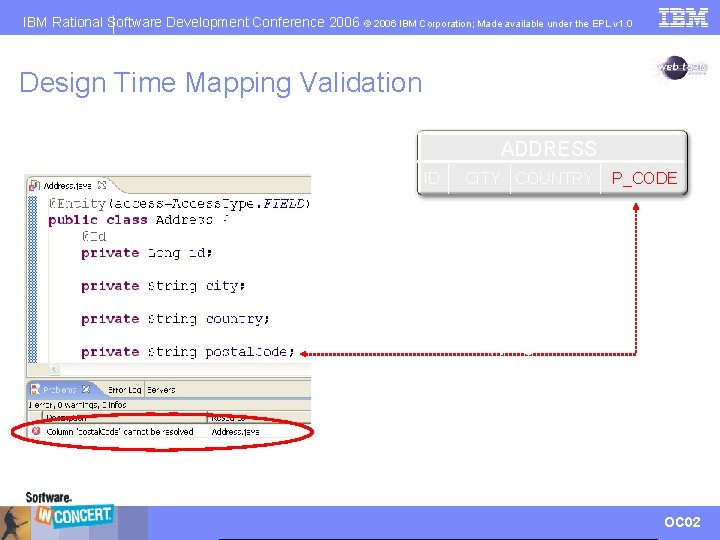Close the Problems view tab
Image resolution: width=720 pixels, height=540 pixels.
pos(86,389)
